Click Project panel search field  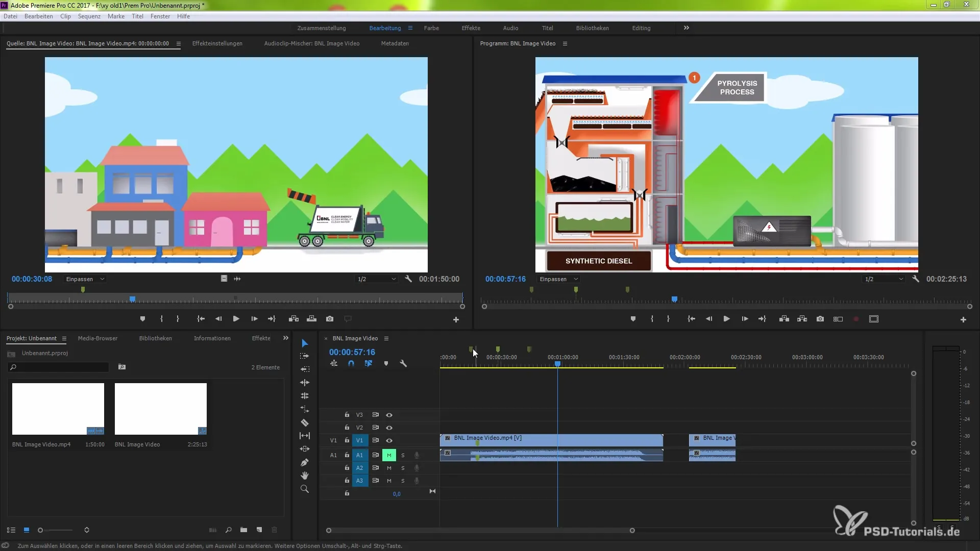58,367
